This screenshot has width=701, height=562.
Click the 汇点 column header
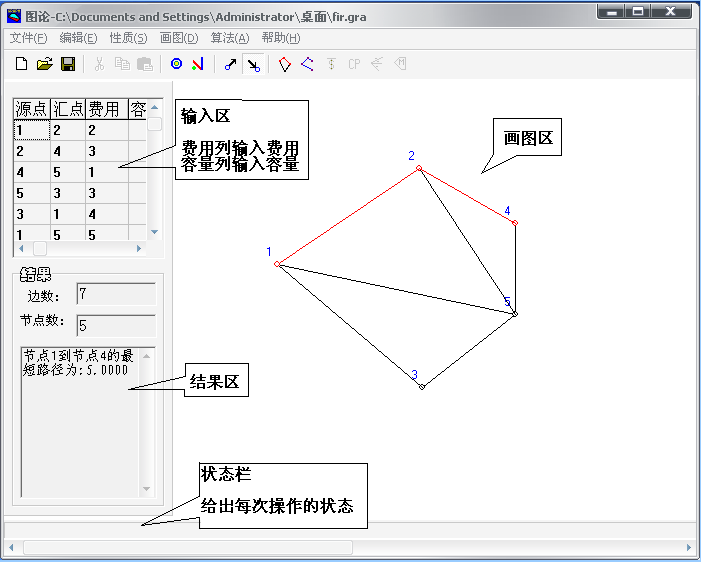pos(68,109)
